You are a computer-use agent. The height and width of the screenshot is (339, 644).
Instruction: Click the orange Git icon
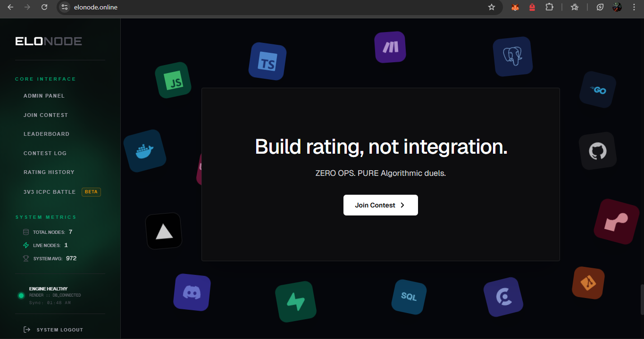pos(588,283)
